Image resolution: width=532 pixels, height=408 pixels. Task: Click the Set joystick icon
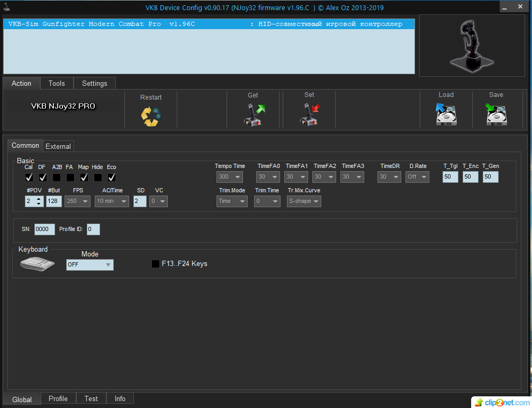pyautogui.click(x=310, y=114)
